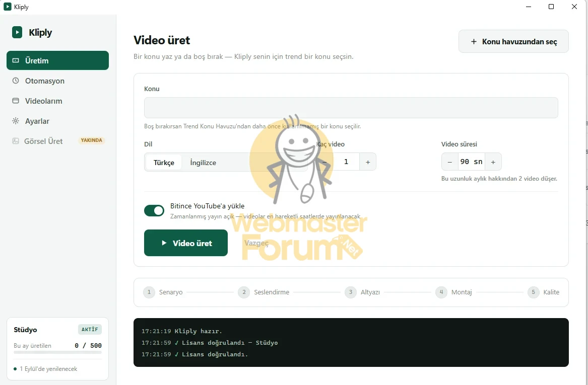Click the Kliply title bar app icon
The height and width of the screenshot is (385, 588).
point(7,7)
